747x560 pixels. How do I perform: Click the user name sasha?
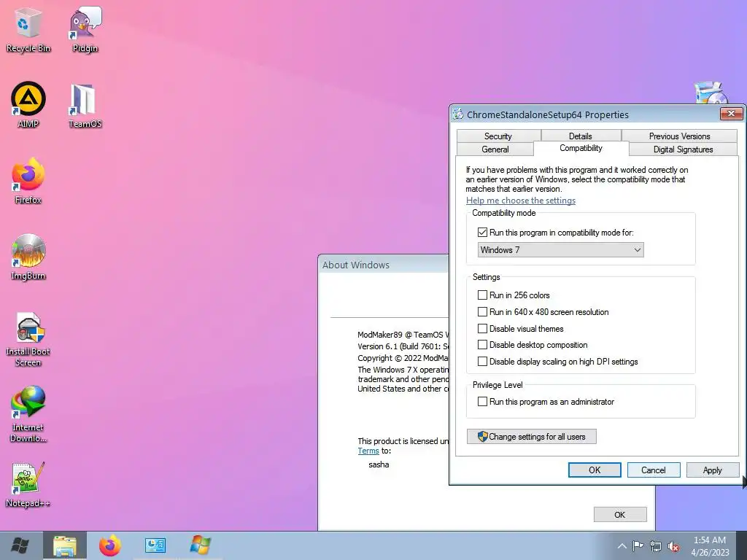pos(379,464)
